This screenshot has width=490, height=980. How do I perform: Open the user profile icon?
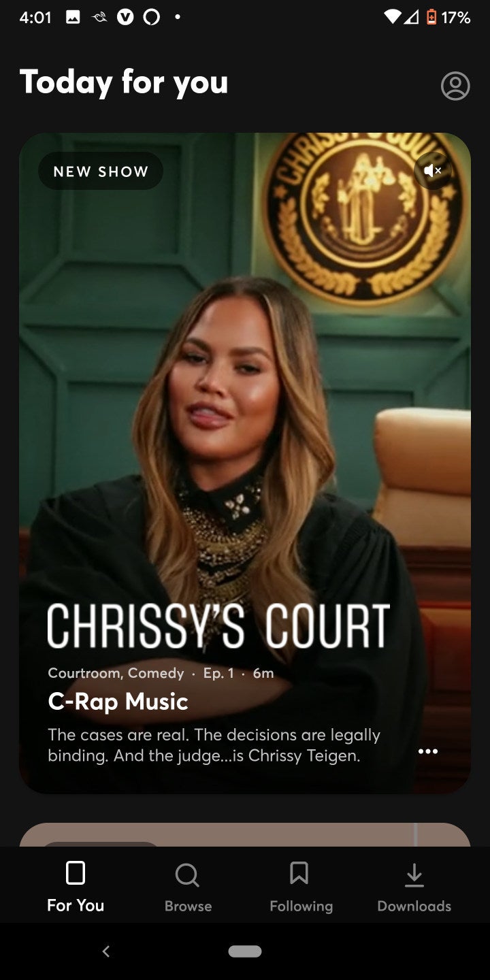[x=455, y=86]
